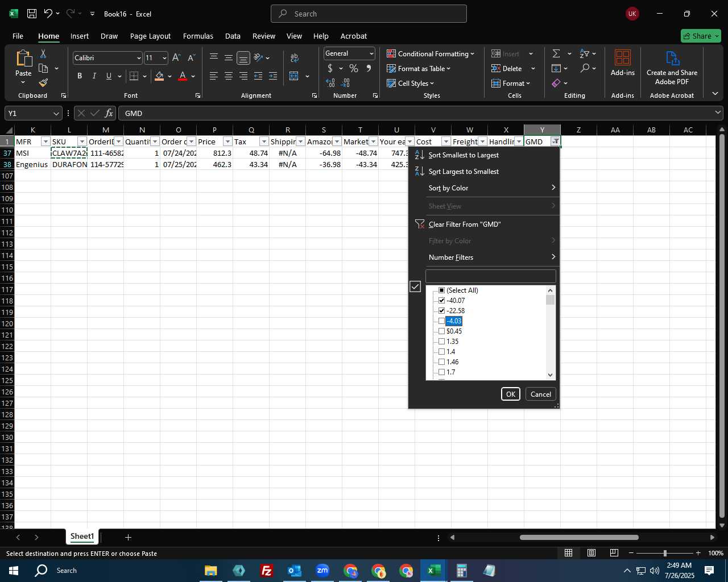Click the filter search input field
Viewport: 728px width, 582px height.
point(490,276)
